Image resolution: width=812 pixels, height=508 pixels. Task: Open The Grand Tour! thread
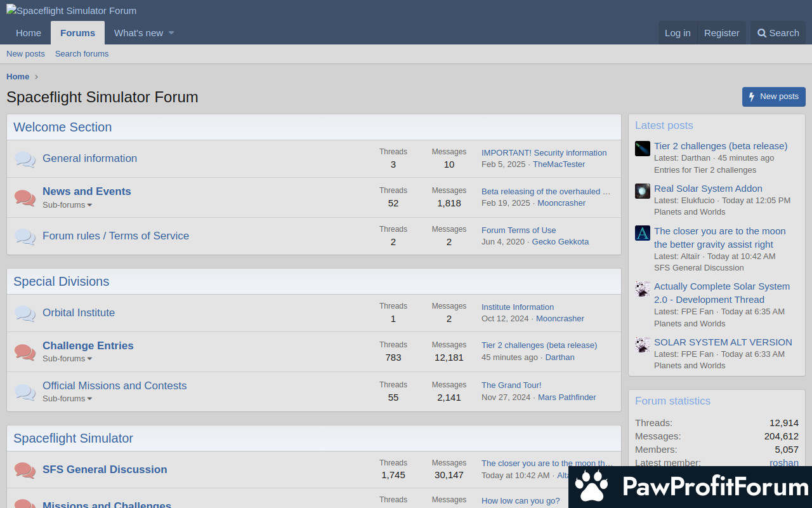tap(511, 385)
